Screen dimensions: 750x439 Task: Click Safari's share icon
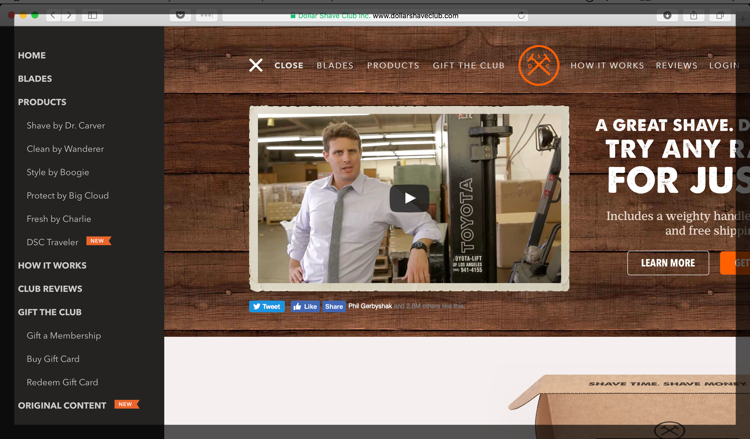pos(694,16)
